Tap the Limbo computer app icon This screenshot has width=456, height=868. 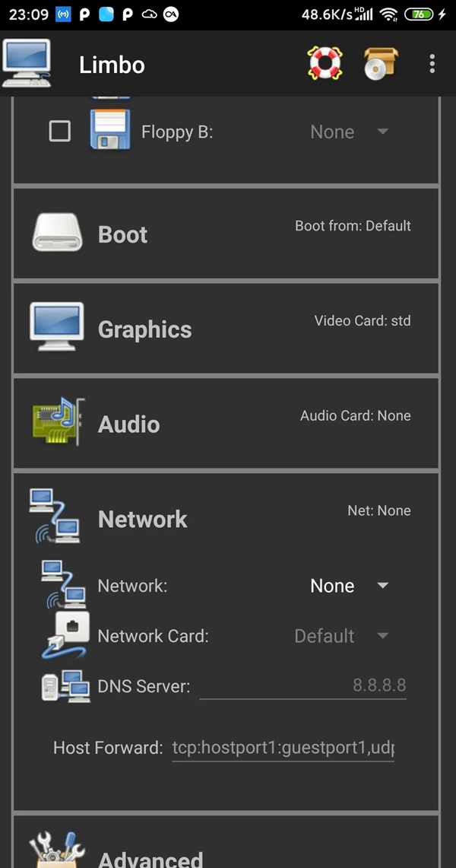click(27, 64)
